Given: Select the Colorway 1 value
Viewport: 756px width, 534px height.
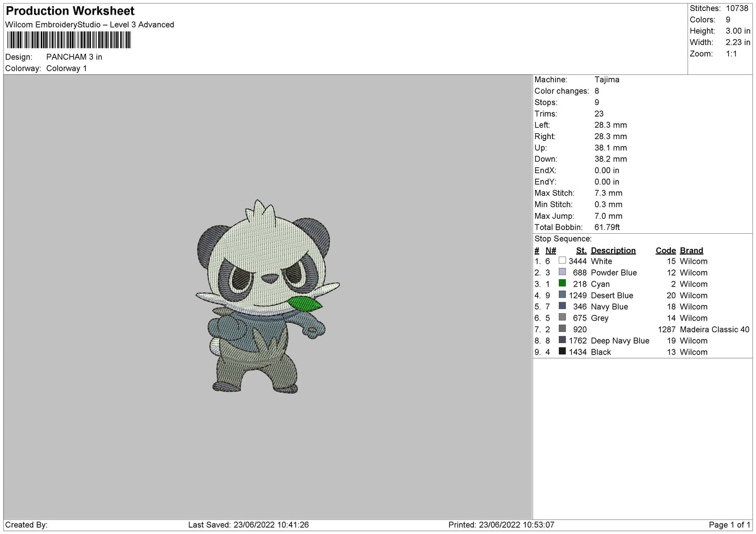Looking at the screenshot, I should [66, 69].
